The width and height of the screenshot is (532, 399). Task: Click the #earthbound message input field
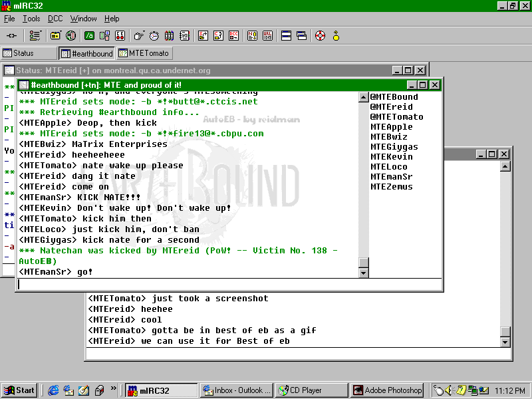[229, 285]
